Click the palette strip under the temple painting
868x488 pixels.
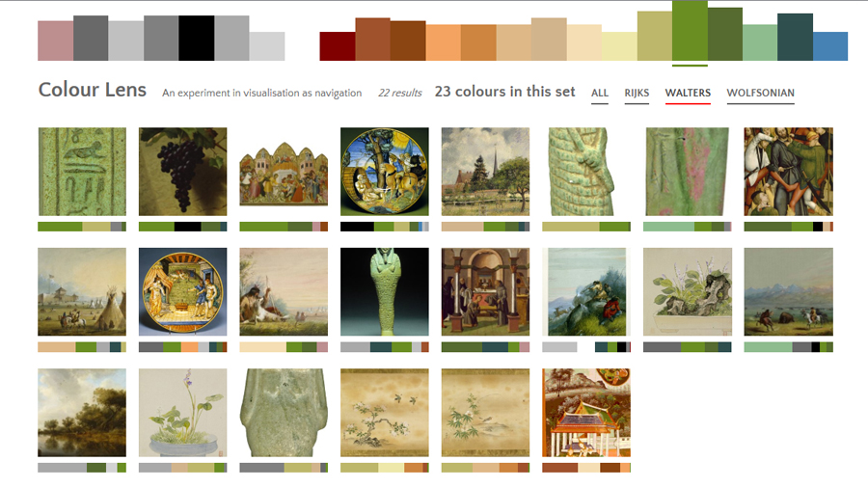pos(586,468)
